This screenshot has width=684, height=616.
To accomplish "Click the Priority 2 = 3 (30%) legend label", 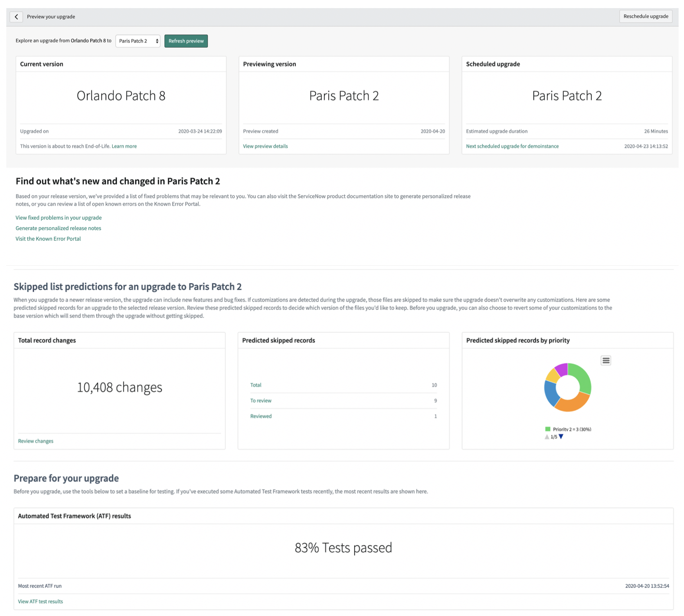I will point(572,429).
